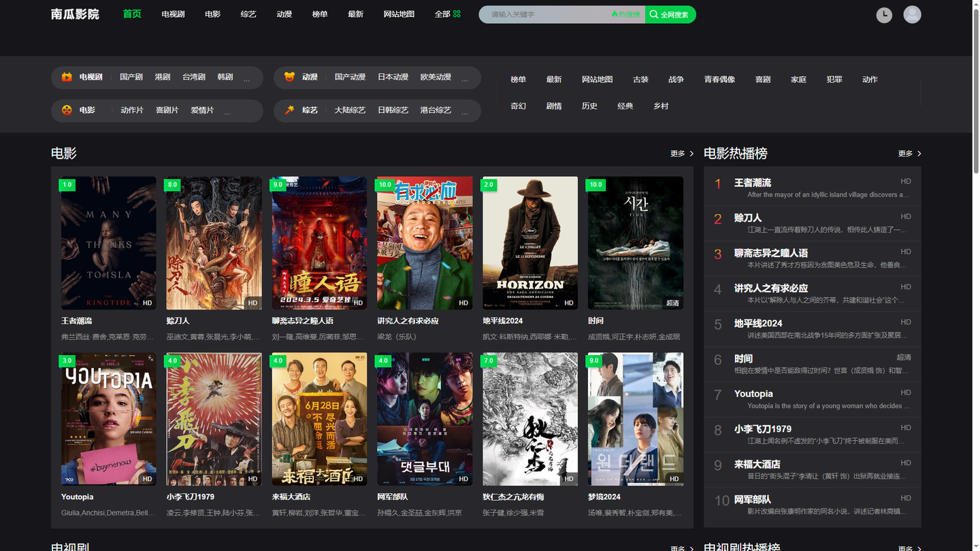Open the 赊刀人 movie poster
The width and height of the screenshot is (980, 551).
coord(214,243)
